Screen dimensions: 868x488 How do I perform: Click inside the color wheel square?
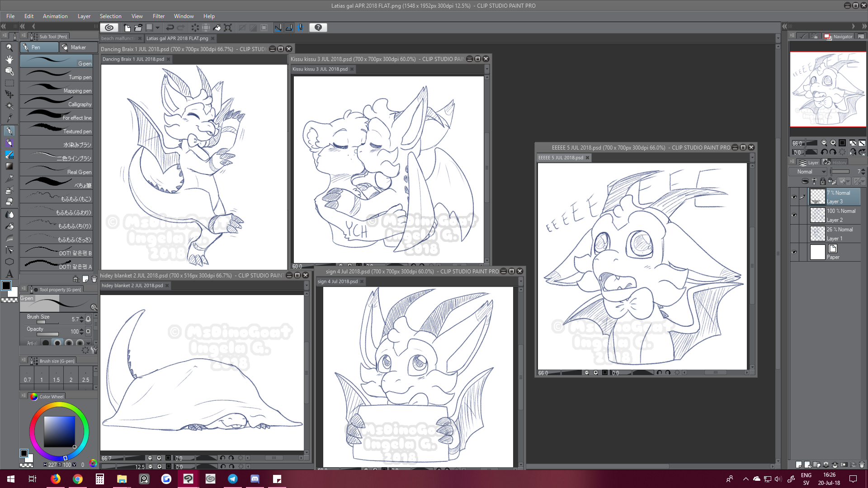click(x=59, y=432)
